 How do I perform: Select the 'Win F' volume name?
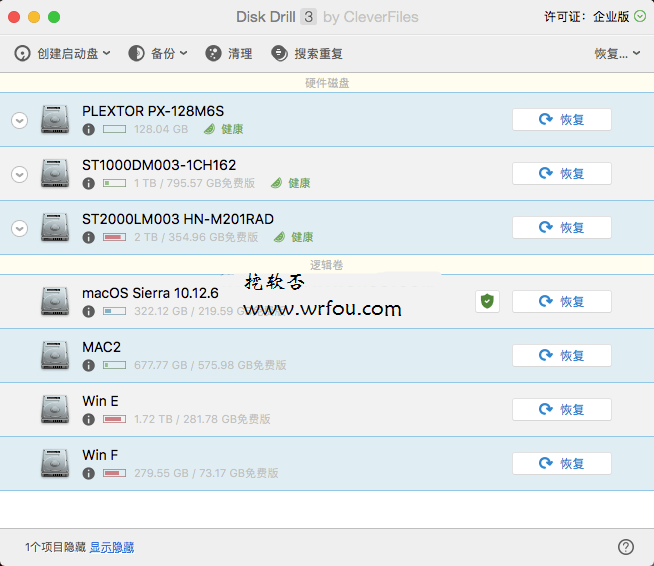point(100,455)
